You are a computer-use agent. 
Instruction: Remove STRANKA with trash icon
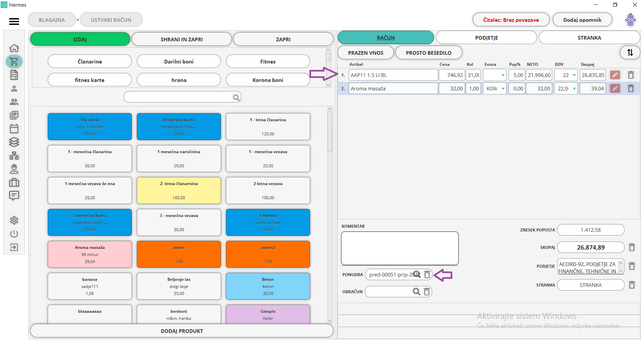[x=632, y=285]
